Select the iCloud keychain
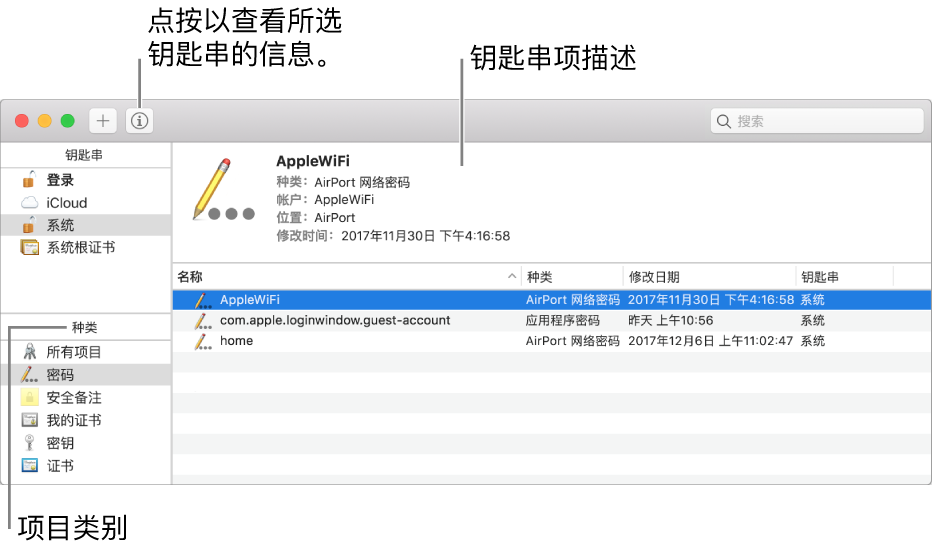Screen dimensions: 934x551 click(86, 203)
